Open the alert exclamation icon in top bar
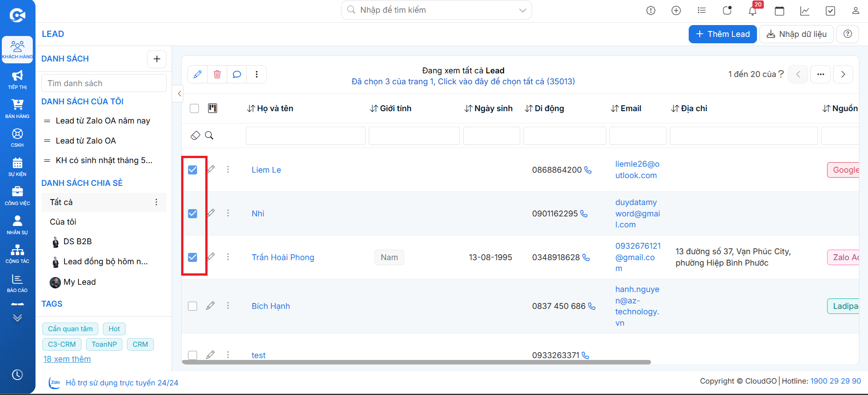868x395 pixels. coord(651,10)
